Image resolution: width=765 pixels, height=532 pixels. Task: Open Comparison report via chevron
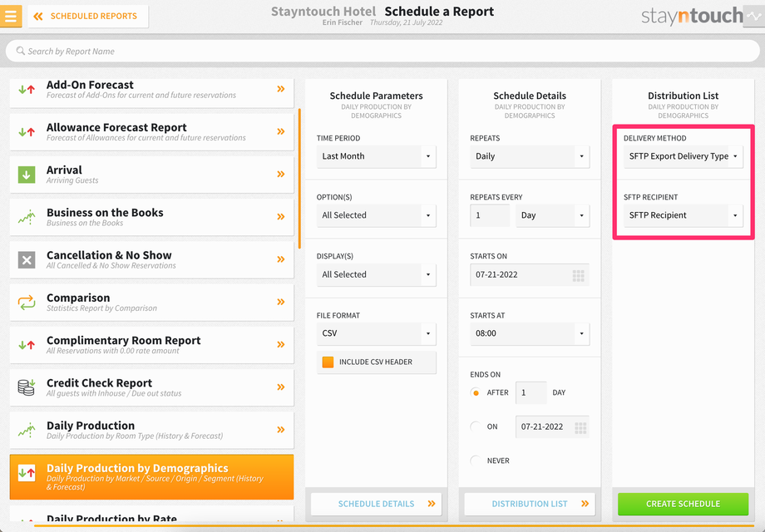[x=281, y=302]
